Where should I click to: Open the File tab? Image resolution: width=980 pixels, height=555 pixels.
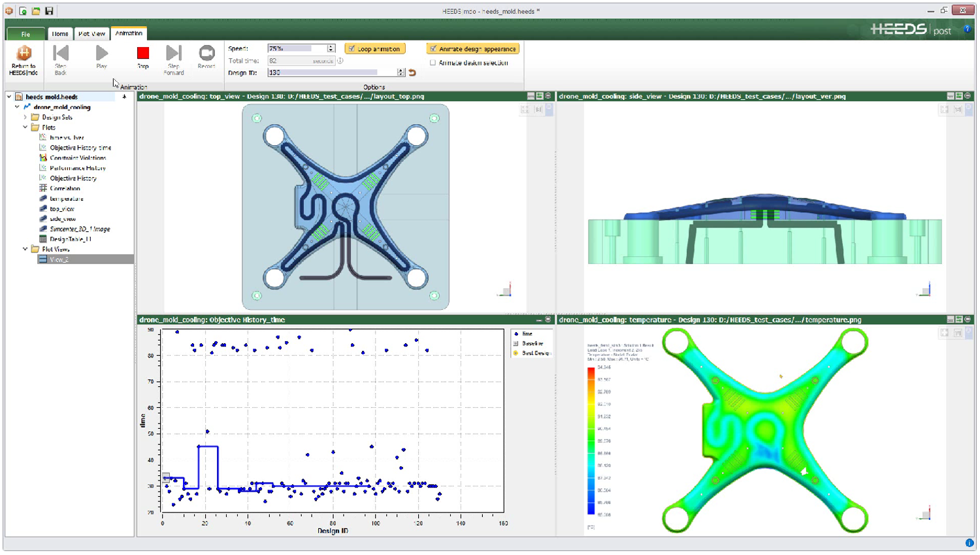click(25, 33)
